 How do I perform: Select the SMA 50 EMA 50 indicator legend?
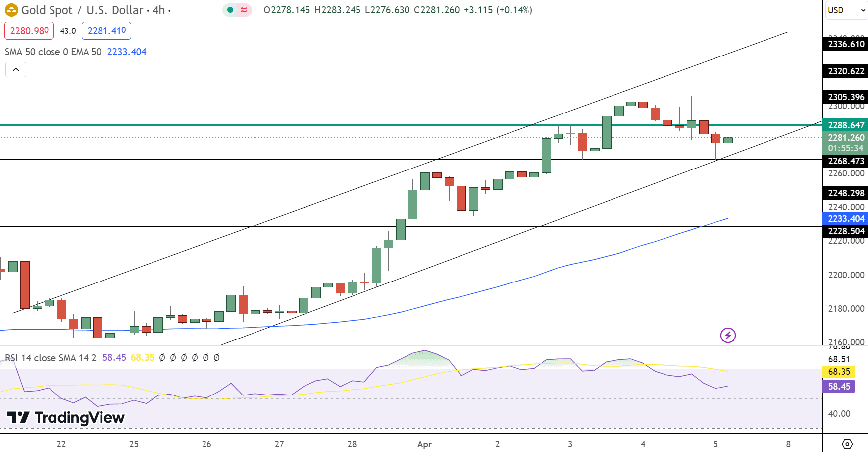[53, 52]
